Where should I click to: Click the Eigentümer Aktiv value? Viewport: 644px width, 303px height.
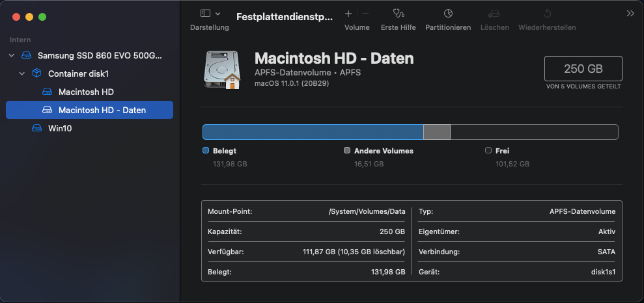pos(607,231)
